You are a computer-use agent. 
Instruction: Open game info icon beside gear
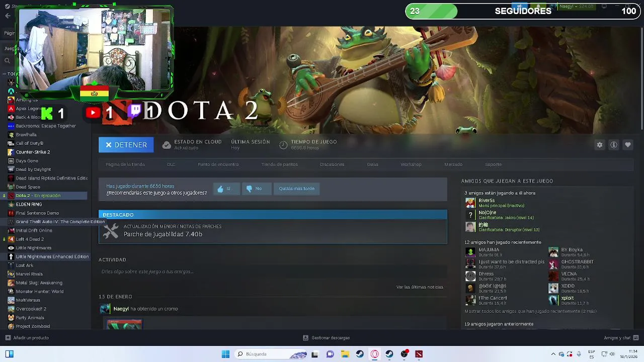[x=614, y=145]
